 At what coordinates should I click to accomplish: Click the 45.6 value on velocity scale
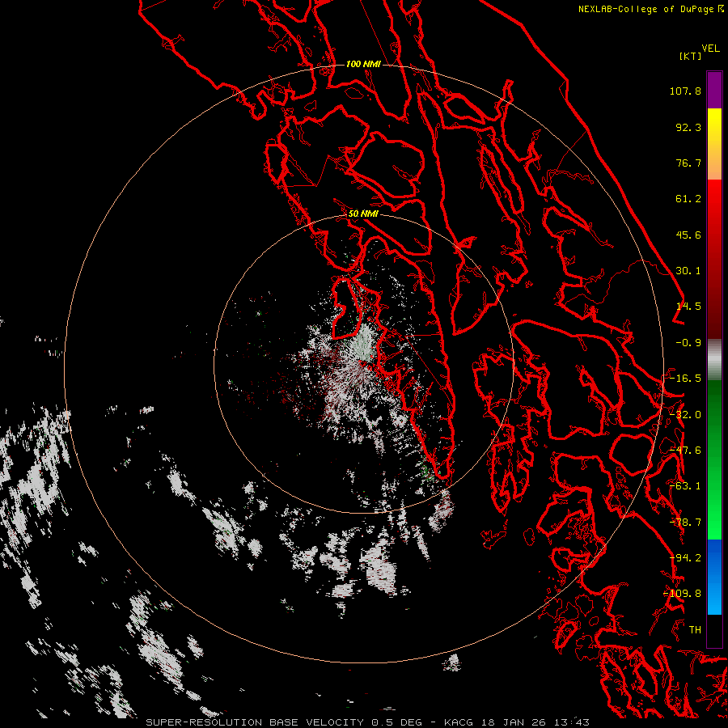688,235
